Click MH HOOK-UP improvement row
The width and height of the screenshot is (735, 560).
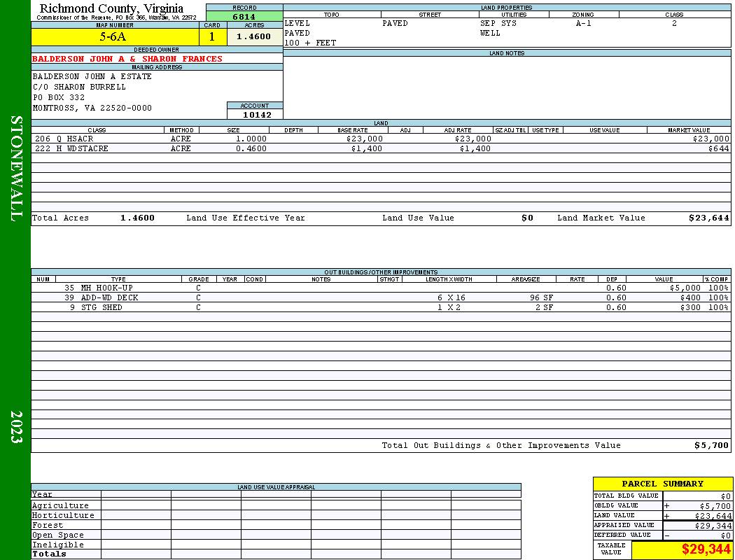pos(381,288)
